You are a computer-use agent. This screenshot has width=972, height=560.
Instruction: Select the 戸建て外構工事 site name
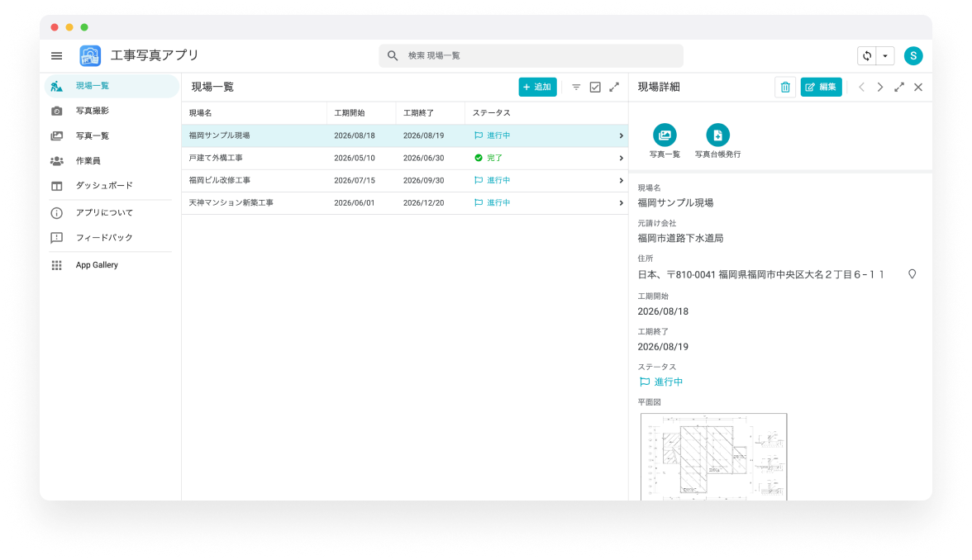tap(216, 158)
